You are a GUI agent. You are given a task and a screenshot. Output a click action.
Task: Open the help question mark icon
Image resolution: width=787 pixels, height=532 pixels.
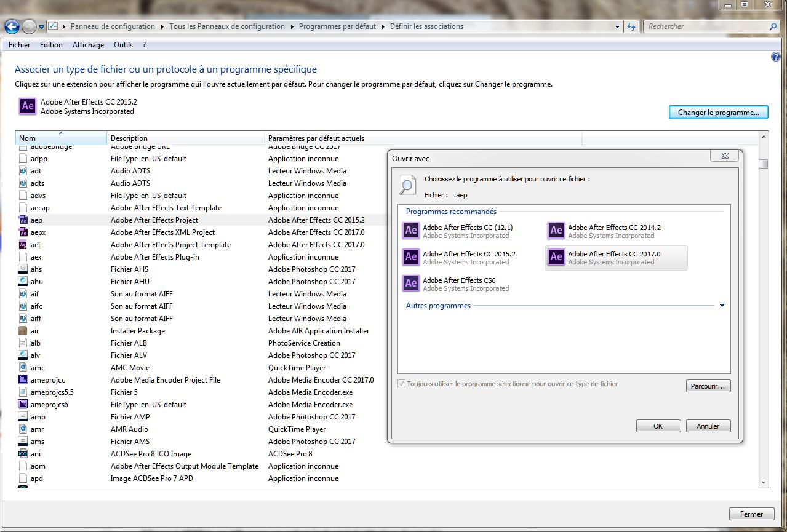click(775, 57)
